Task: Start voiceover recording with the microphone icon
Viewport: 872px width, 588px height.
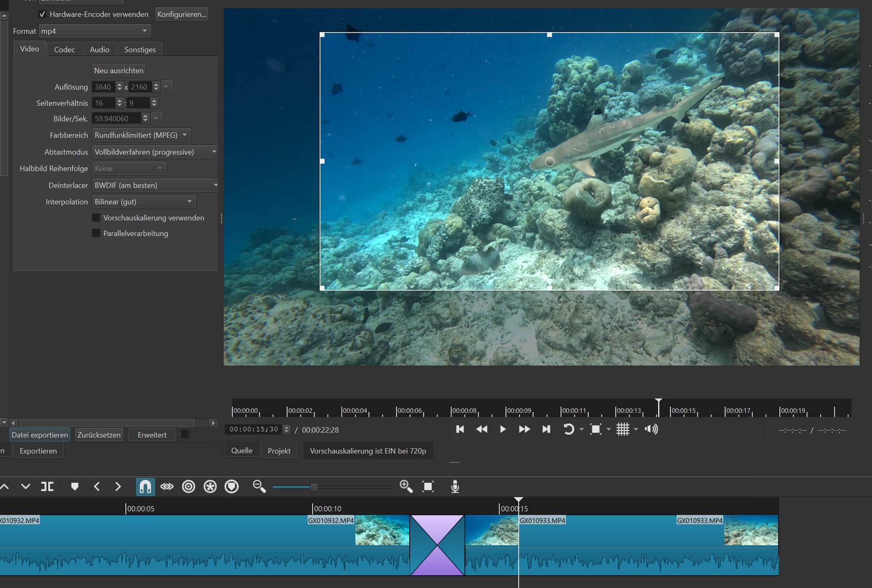Action: tap(455, 486)
